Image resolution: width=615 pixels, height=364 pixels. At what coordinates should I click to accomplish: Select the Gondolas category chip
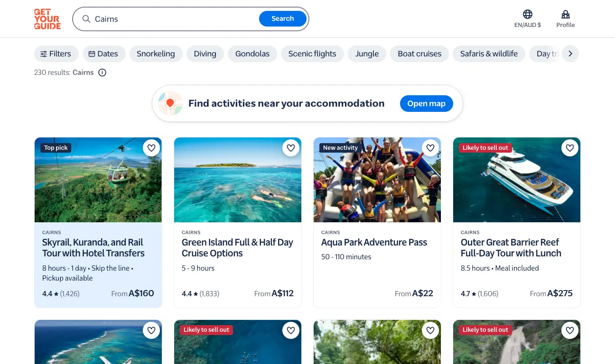(252, 54)
